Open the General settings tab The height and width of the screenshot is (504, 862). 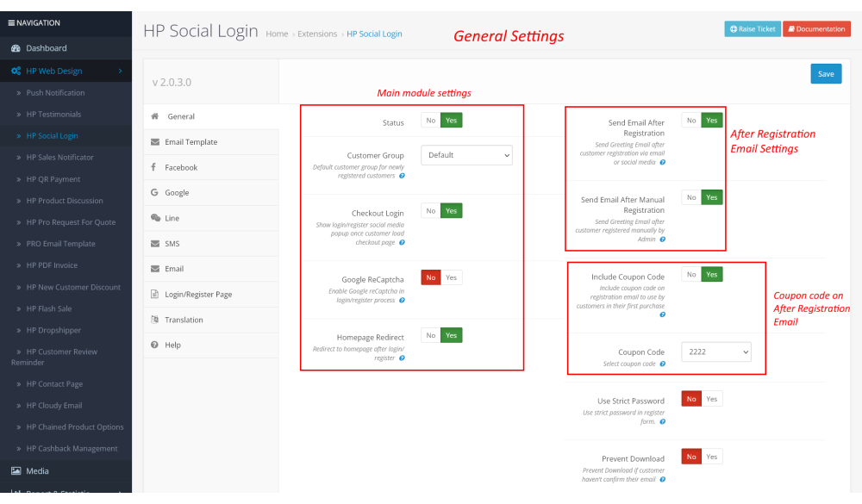pyautogui.click(x=211, y=116)
